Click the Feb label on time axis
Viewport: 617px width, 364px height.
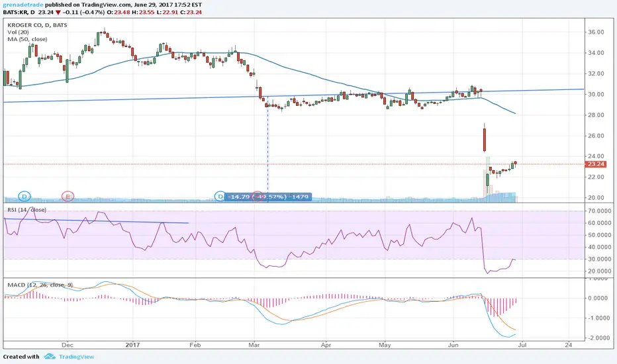[x=195, y=345]
